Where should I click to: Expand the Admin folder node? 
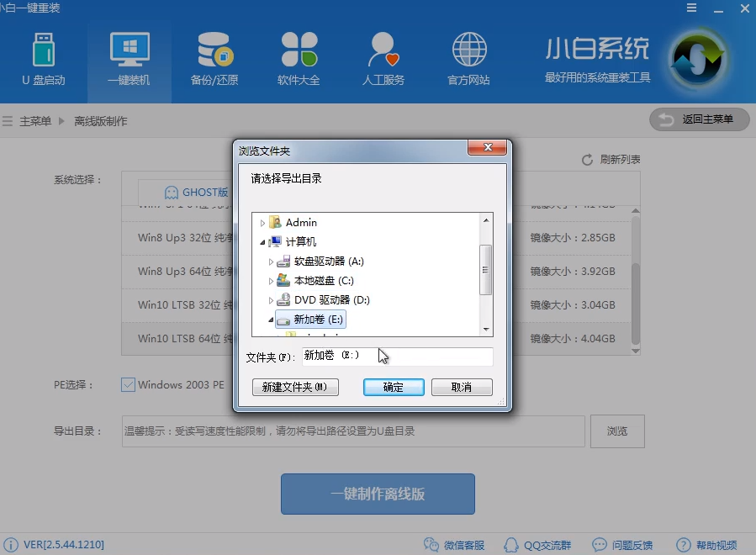[264, 222]
